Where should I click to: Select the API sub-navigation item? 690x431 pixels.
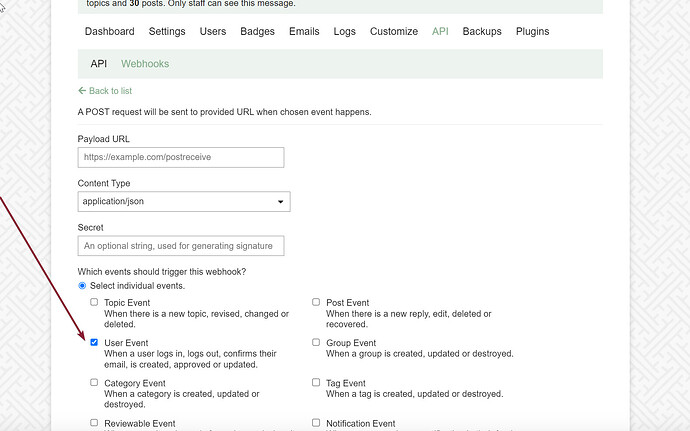tap(99, 64)
